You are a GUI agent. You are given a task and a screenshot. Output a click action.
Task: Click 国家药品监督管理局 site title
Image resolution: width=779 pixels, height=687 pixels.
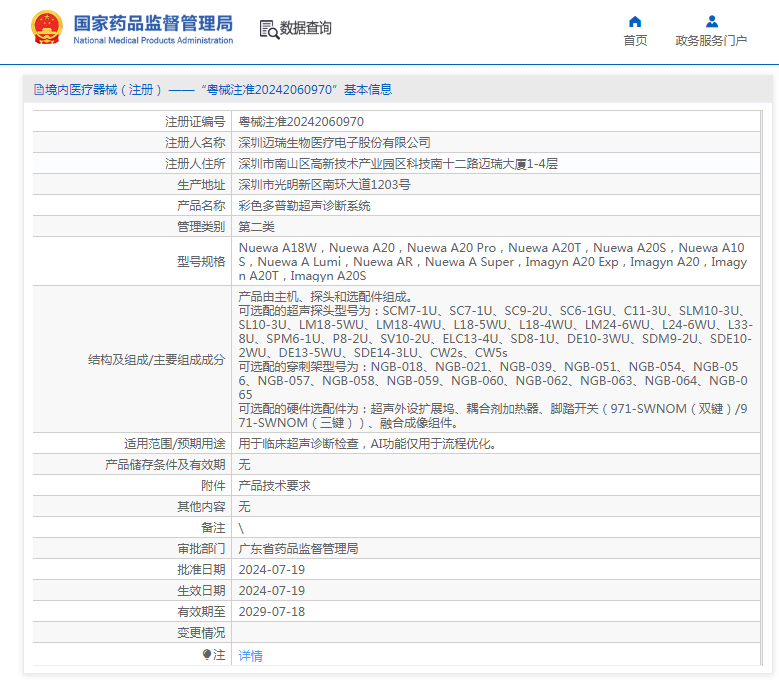(x=154, y=23)
